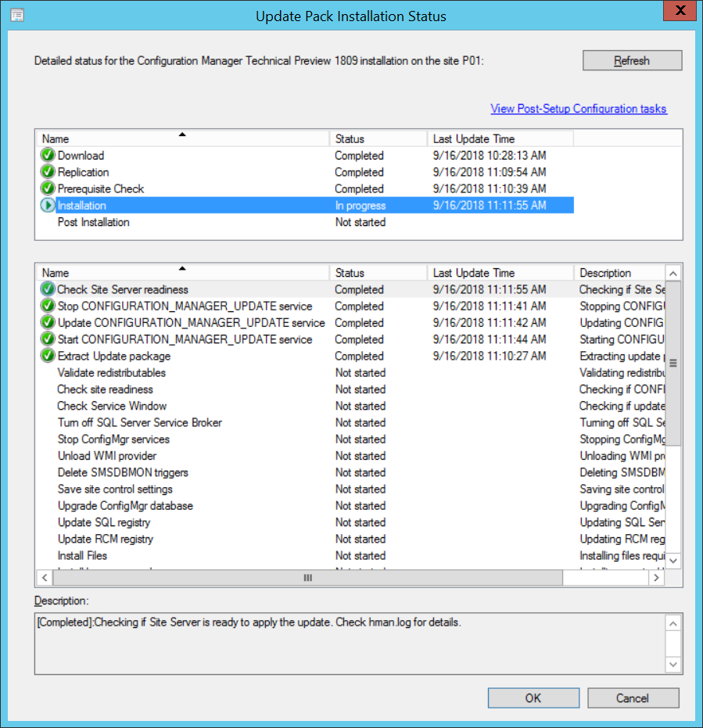Image resolution: width=703 pixels, height=728 pixels.
Task: Select Delete SMSDBMON triggers task
Action: point(350,472)
